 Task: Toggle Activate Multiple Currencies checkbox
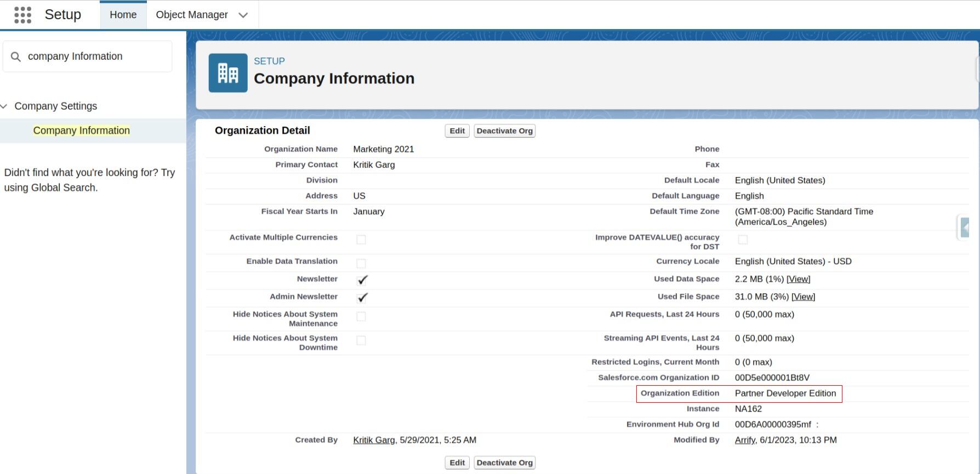[361, 239]
